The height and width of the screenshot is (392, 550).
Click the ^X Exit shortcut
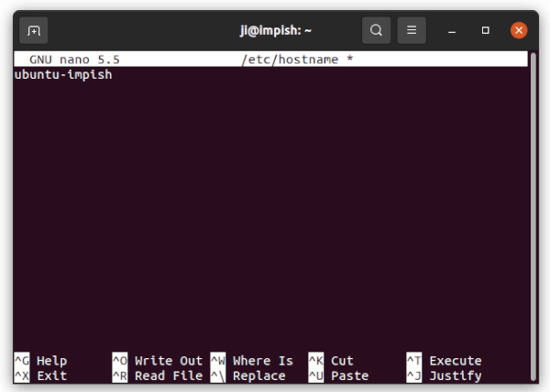tap(40, 376)
